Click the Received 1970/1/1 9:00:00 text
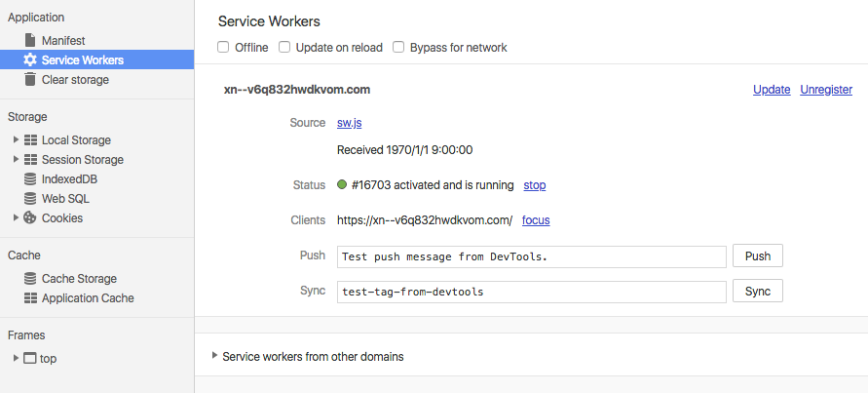 click(404, 149)
